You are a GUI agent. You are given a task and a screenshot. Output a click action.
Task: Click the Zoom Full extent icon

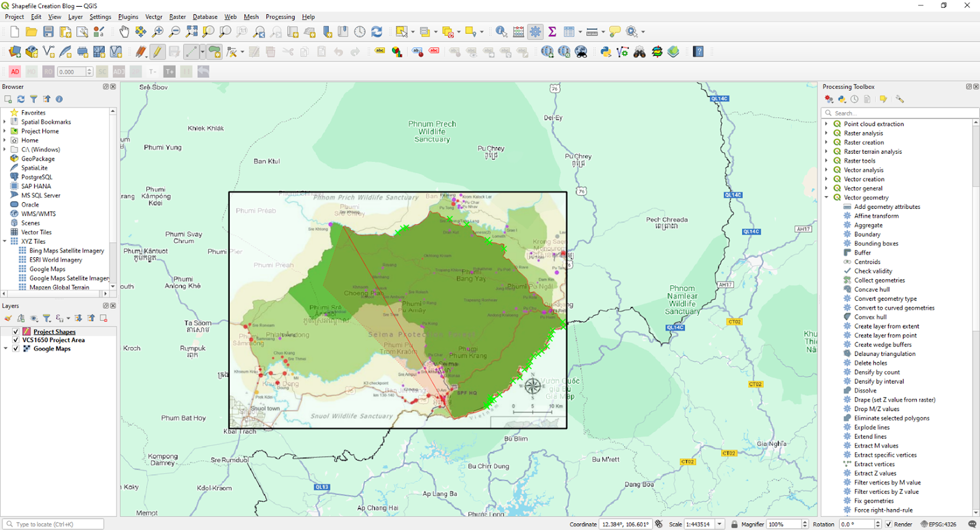192,32
